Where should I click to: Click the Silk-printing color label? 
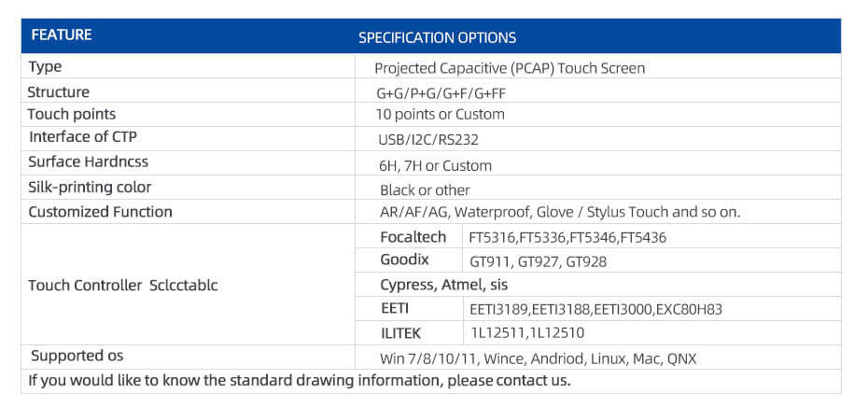click(90, 188)
